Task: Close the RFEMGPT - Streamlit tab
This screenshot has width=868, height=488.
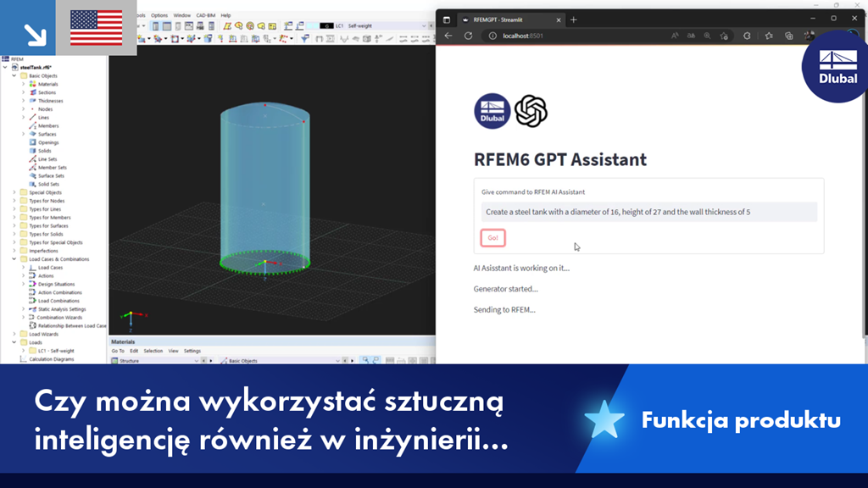Action: click(558, 20)
